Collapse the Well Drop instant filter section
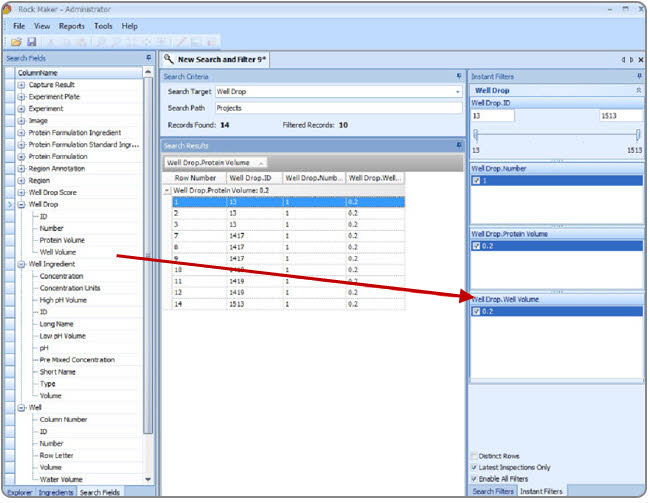Viewport: 650px width, 503px height. click(638, 90)
